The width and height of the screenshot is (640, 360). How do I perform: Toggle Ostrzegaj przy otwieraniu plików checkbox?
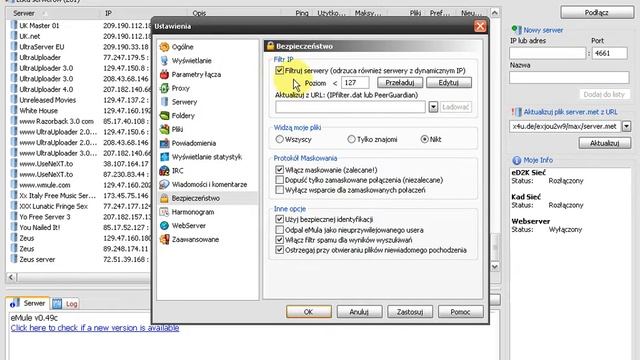(279, 250)
